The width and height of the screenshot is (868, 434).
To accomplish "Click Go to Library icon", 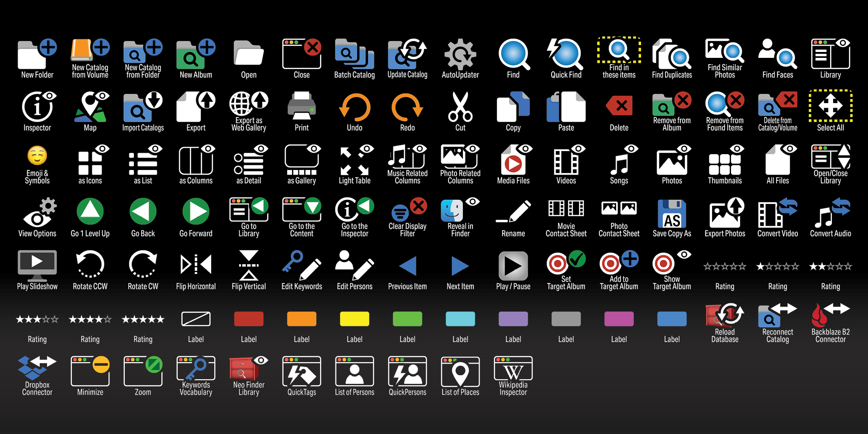I will pos(249,209).
